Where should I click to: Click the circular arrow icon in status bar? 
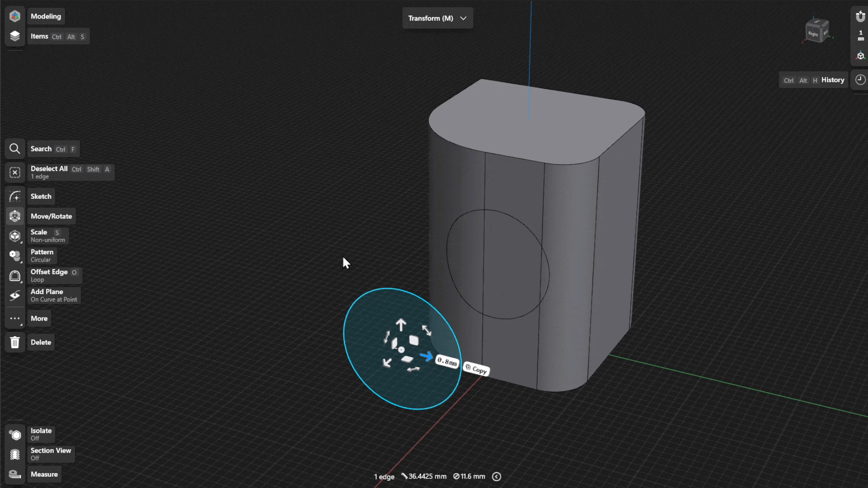pyautogui.click(x=496, y=477)
